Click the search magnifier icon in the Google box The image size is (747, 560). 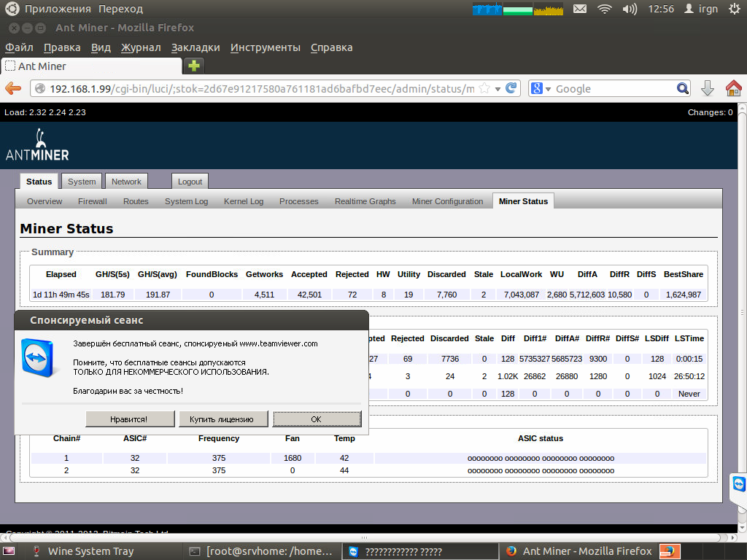[x=682, y=88]
